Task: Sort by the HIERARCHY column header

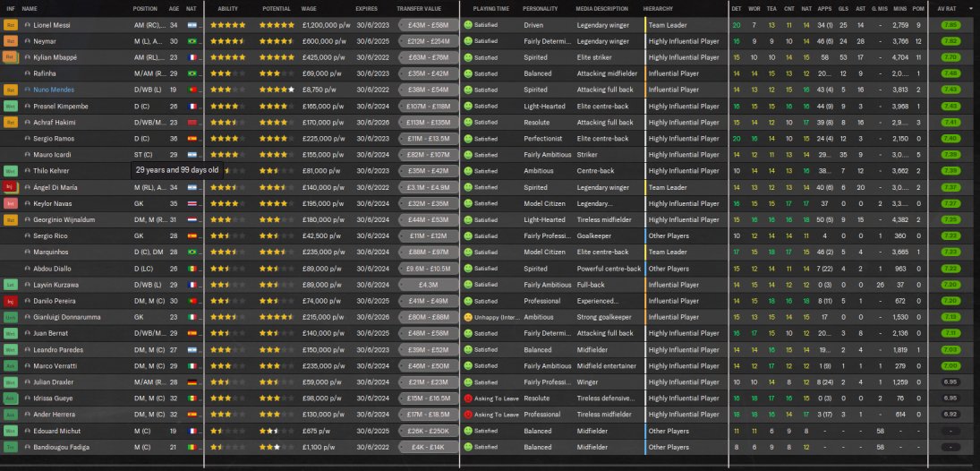Action: coord(658,9)
